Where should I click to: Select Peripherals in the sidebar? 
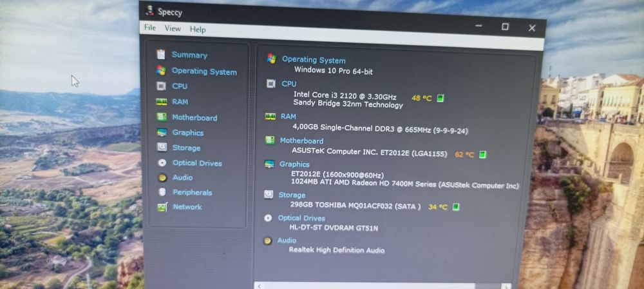(x=192, y=192)
